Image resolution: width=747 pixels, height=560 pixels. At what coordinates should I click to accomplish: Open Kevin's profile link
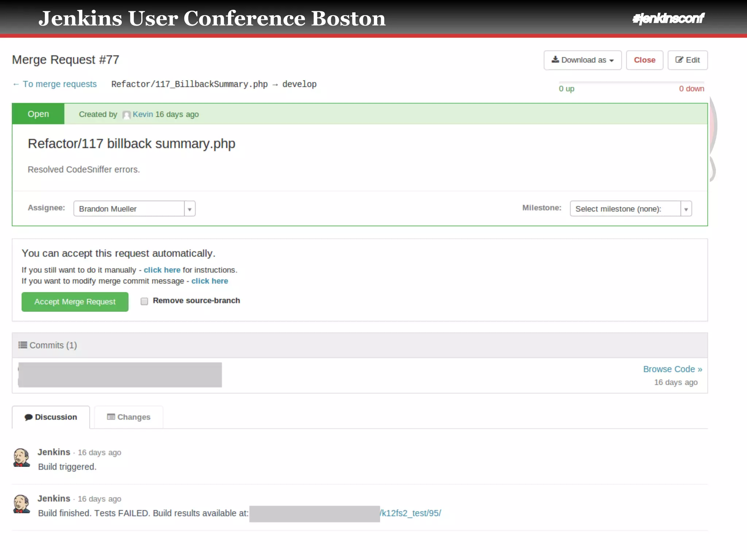(x=143, y=114)
